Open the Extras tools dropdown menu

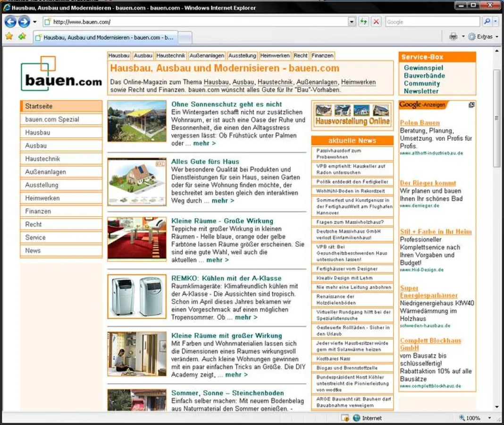(x=483, y=36)
